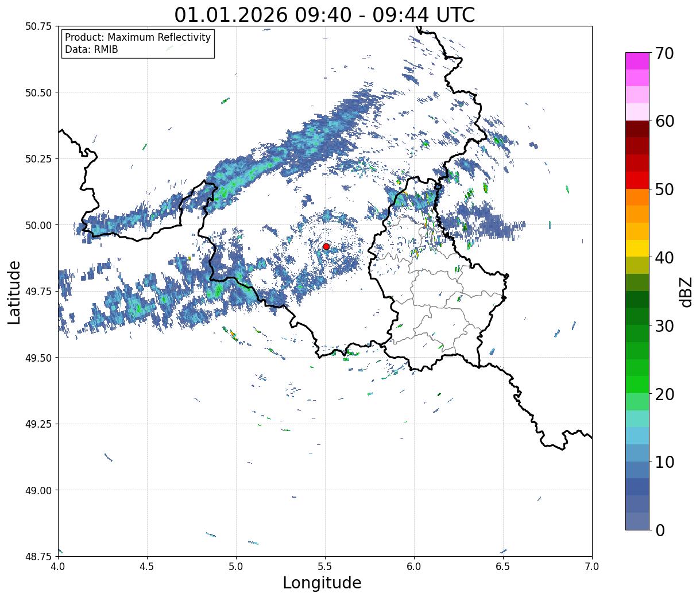Click the colorbar tick label 70
The height and width of the screenshot is (597, 700).
[x=665, y=53]
